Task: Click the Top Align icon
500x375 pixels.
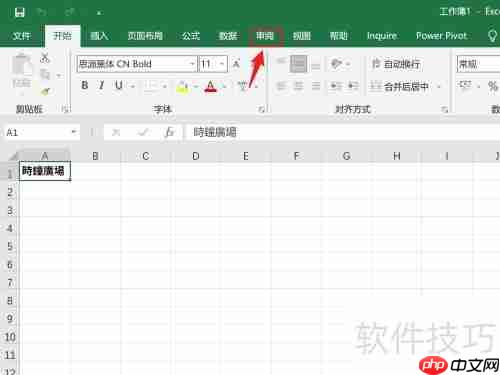Action: (281, 62)
